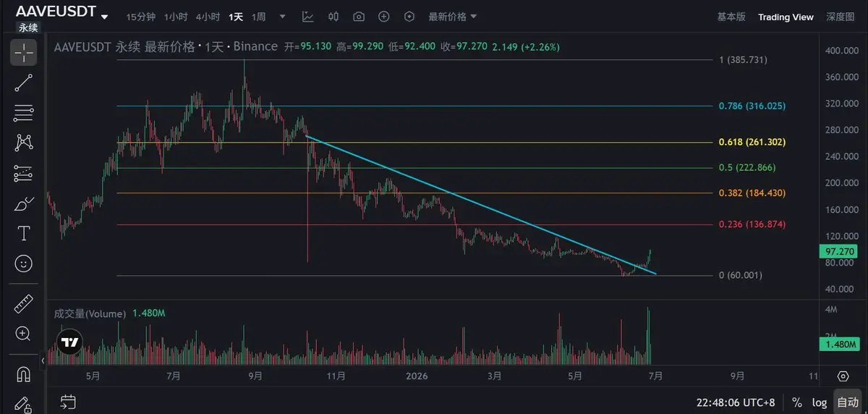
Task: Select the crosshair cursor tool
Action: point(23,52)
